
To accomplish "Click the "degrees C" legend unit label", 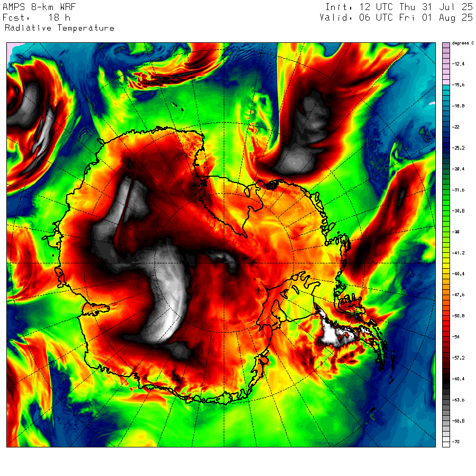I will coord(463,43).
